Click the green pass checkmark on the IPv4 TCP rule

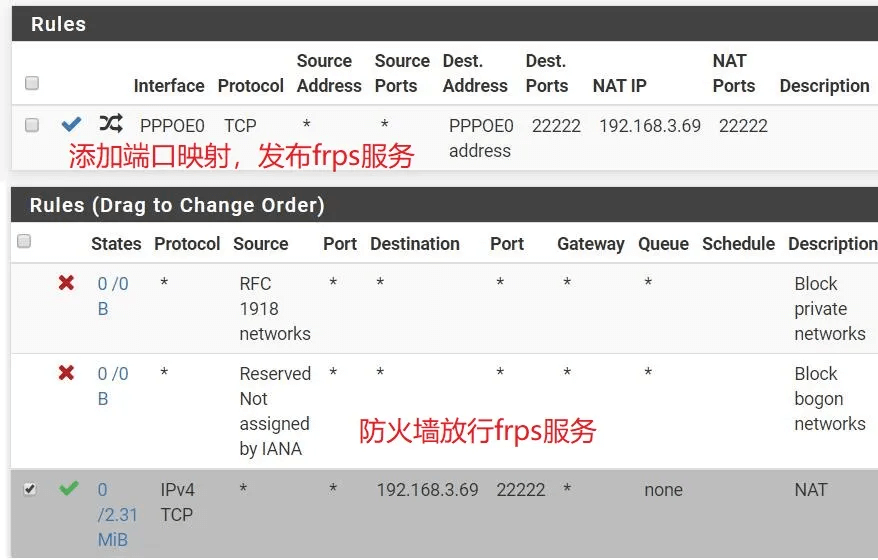[x=68, y=489]
